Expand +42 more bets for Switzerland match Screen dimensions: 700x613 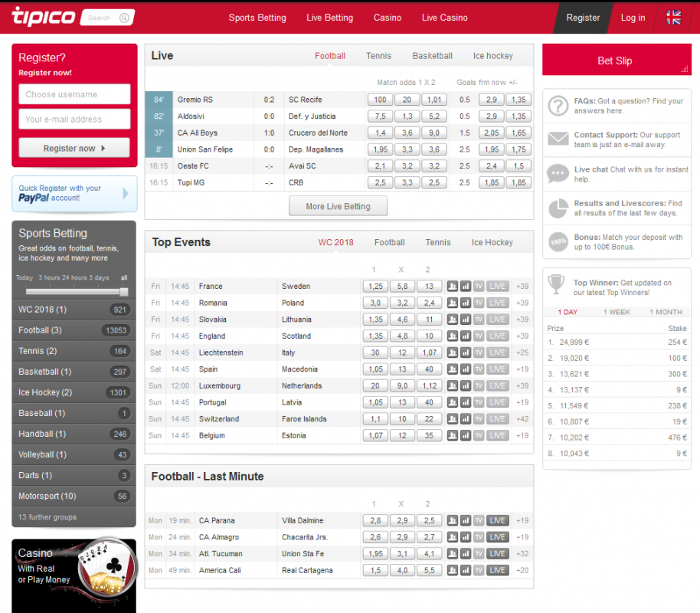pos(522,418)
